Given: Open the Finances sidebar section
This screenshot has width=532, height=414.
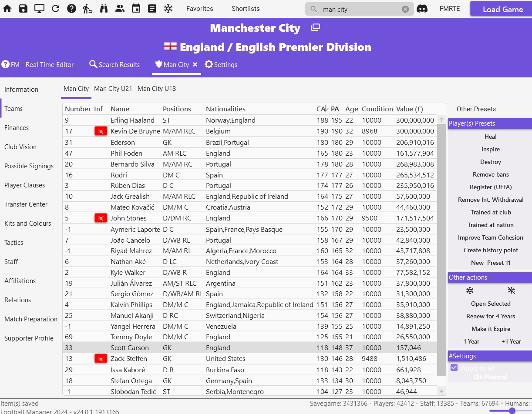Looking at the screenshot, I should click(17, 128).
